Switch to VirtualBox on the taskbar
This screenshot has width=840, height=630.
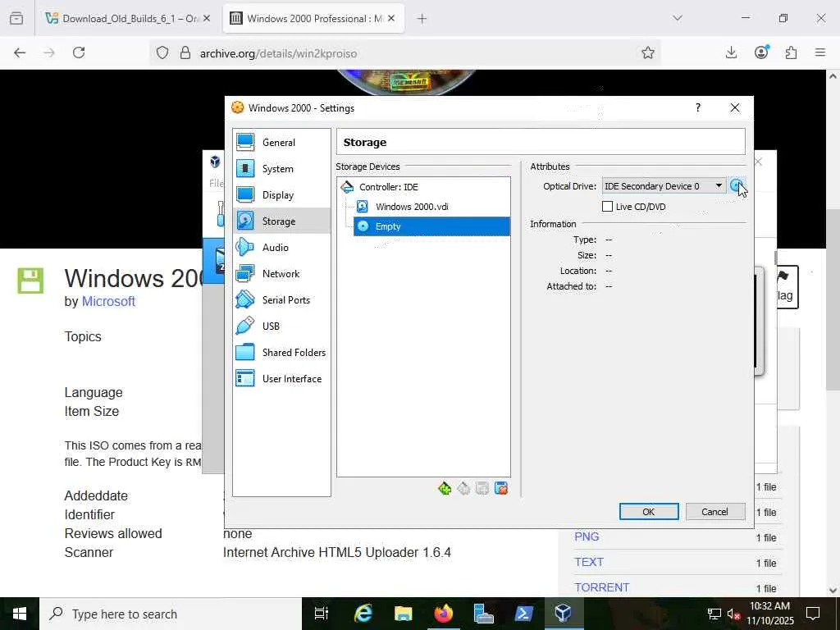(x=563, y=614)
